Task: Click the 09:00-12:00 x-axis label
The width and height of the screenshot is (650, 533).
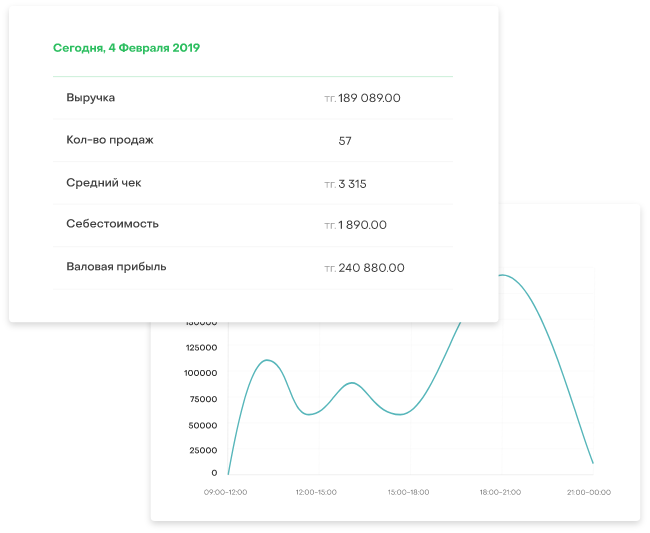Action: pos(226,492)
